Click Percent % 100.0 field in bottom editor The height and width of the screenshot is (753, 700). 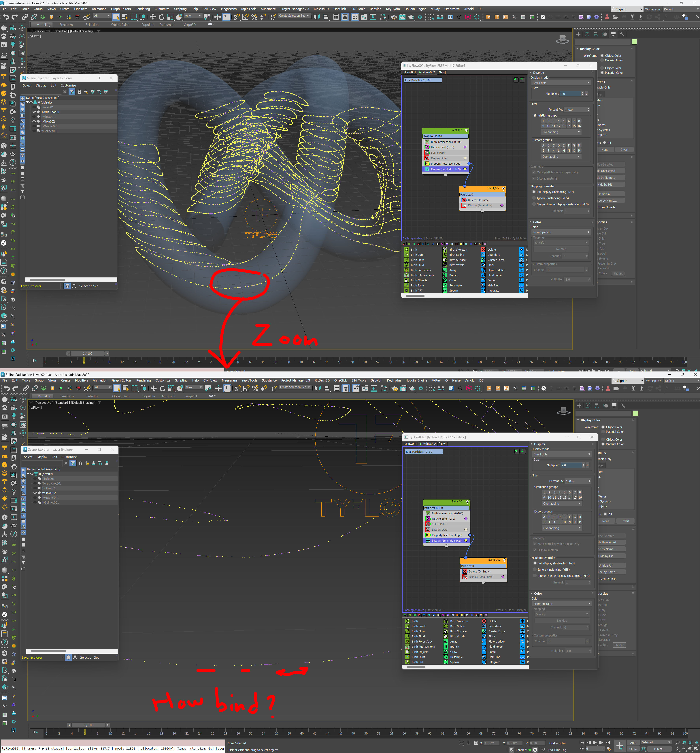pyautogui.click(x=577, y=481)
